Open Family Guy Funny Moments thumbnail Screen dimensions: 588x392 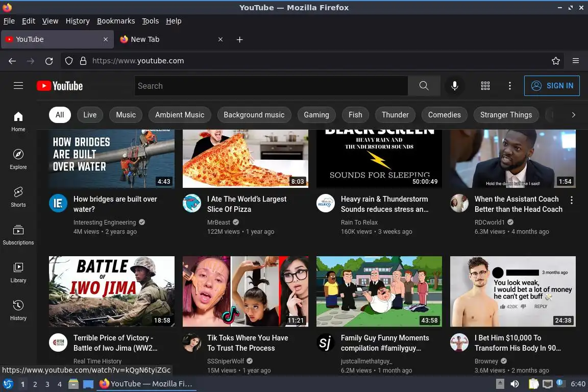pyautogui.click(x=379, y=291)
